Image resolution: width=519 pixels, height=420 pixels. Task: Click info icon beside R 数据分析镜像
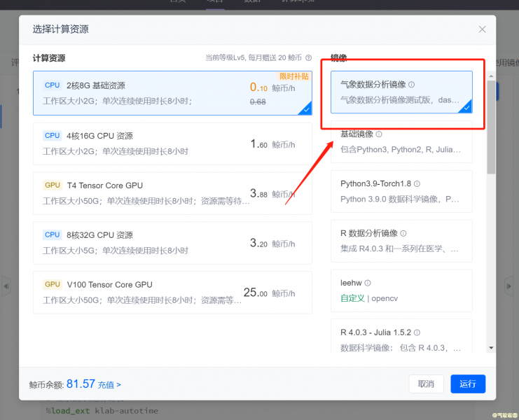tap(403, 234)
